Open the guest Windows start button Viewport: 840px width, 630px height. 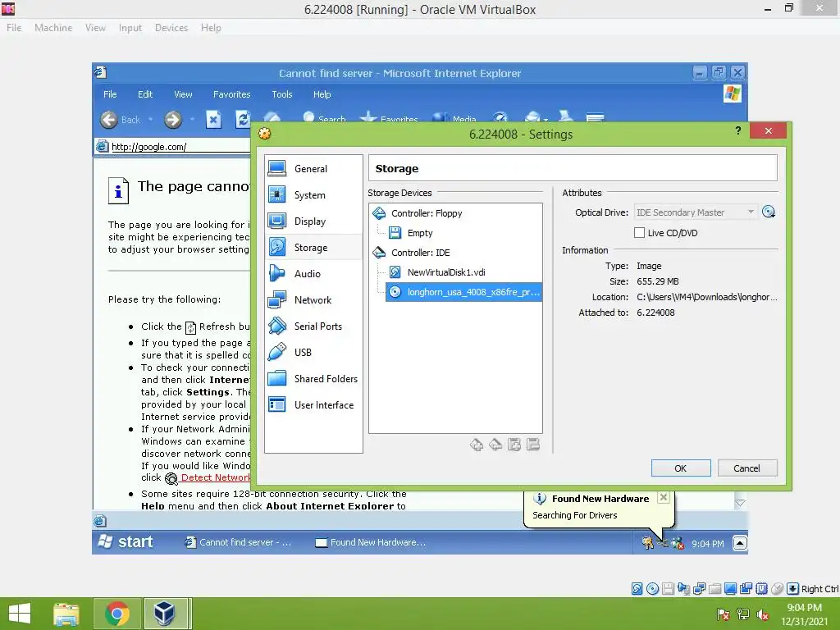click(x=127, y=542)
